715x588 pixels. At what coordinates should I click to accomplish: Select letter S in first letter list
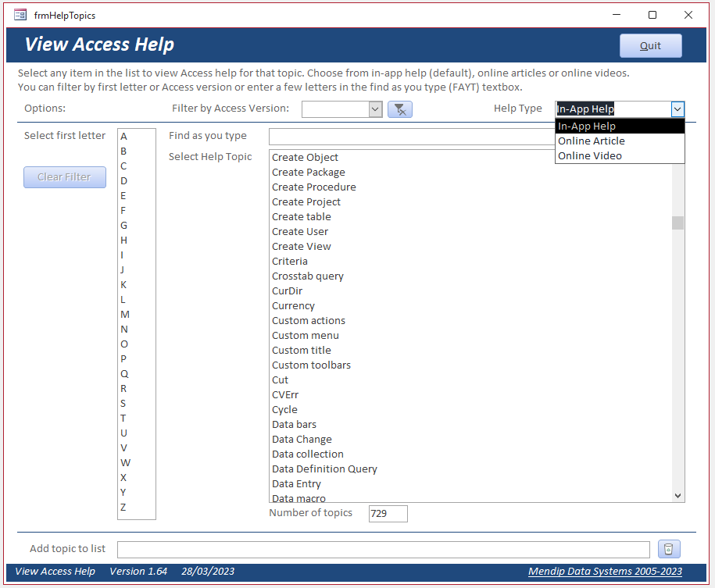[136, 404]
